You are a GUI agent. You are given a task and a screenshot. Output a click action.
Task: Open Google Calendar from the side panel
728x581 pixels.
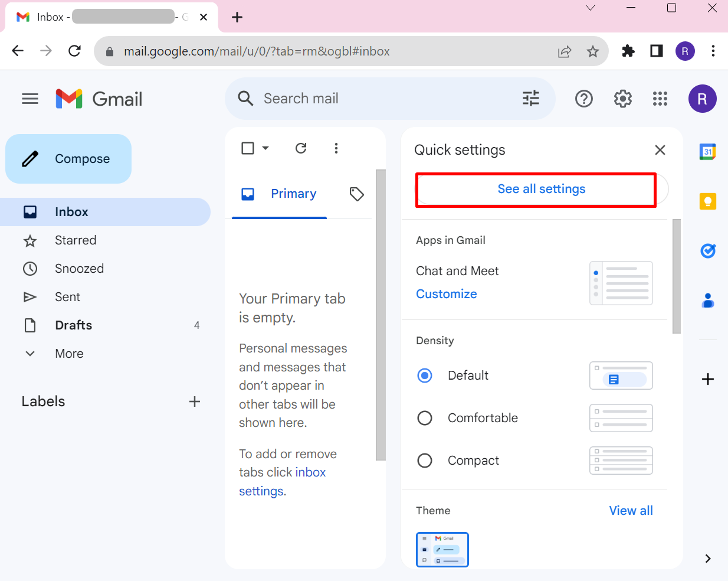707,152
